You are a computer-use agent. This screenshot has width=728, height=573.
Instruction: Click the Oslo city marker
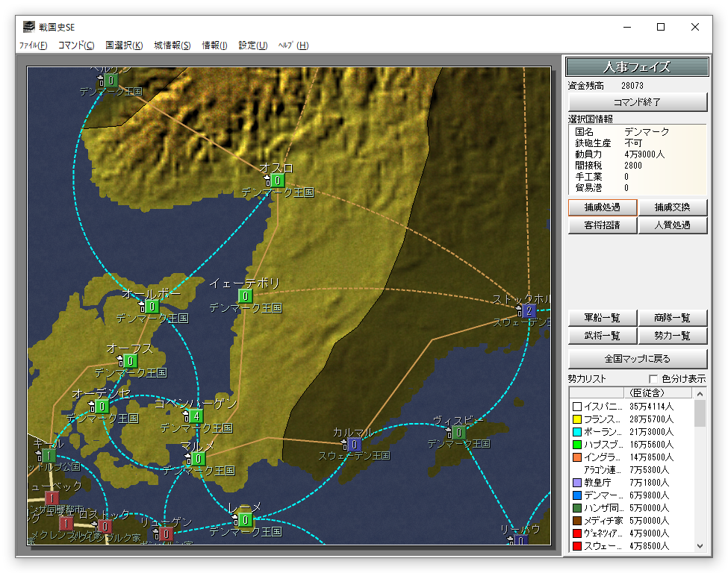(276, 181)
